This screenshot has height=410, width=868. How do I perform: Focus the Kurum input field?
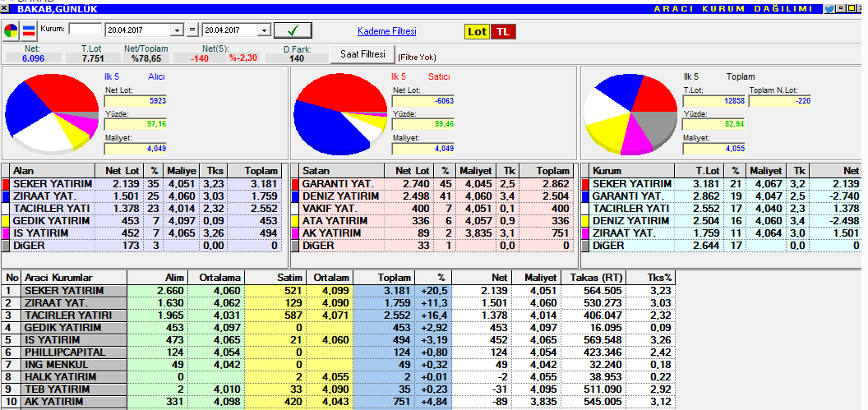[85, 30]
